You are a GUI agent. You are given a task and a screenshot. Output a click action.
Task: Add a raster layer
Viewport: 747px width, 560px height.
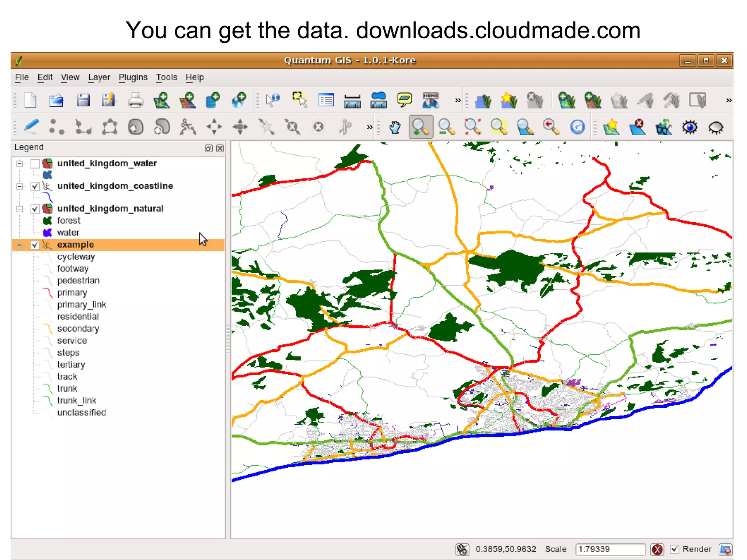click(188, 100)
